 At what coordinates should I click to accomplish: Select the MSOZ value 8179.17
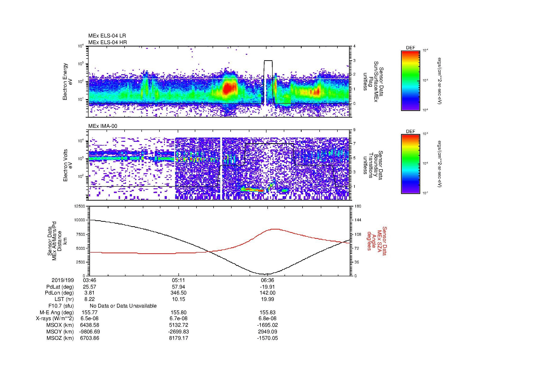(178, 338)
